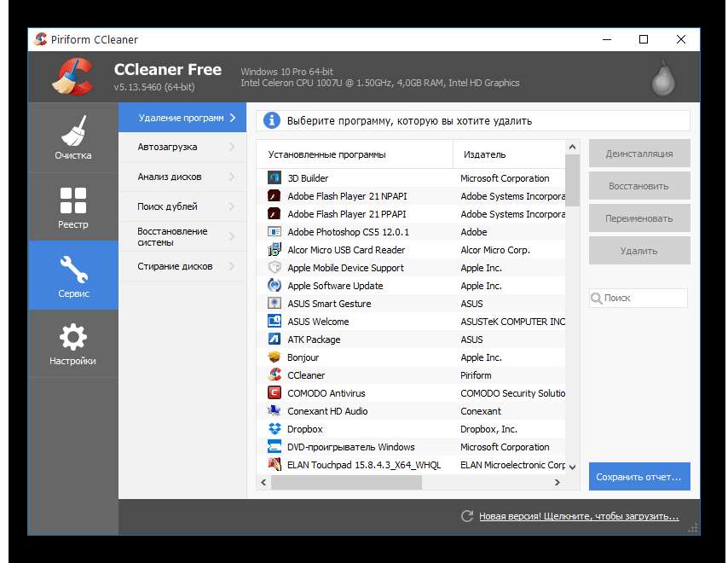Viewport: 728px width, 563px height.
Task: Click the vertical scrollbar thumb
Action: [573, 180]
